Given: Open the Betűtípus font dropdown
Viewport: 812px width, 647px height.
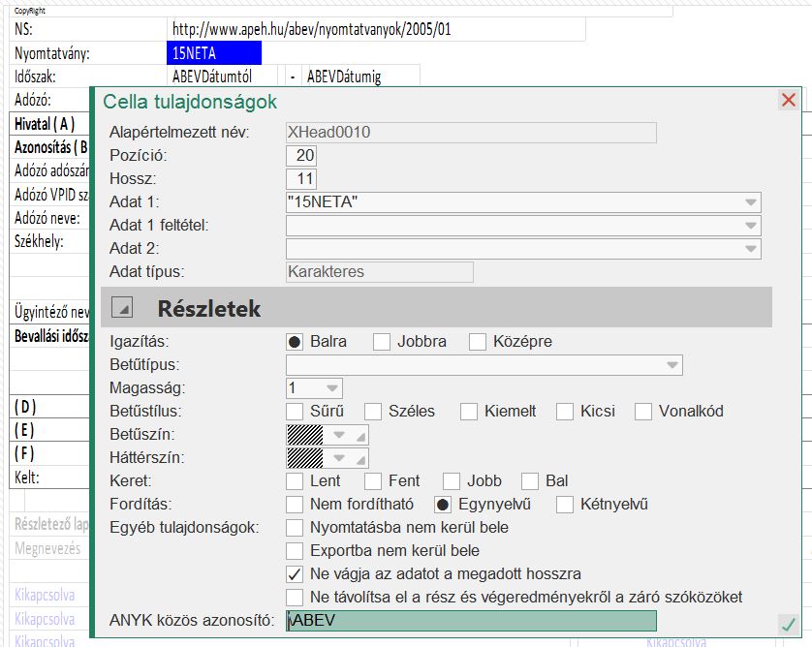Looking at the screenshot, I should click(671, 365).
